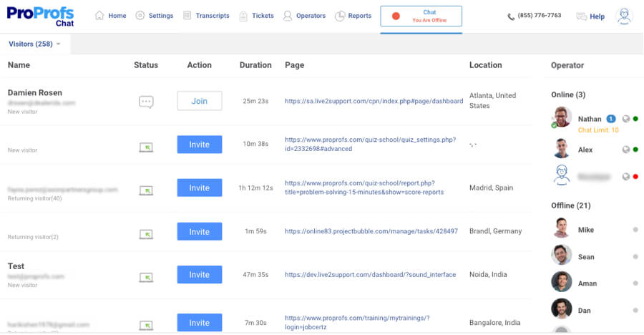Click Nathan's operator photo

tap(562, 117)
